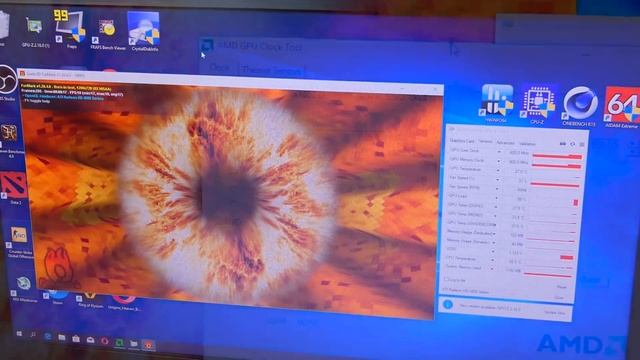Open FRAPS Bench Viewer shortcut
The image size is (640, 360).
107,34
